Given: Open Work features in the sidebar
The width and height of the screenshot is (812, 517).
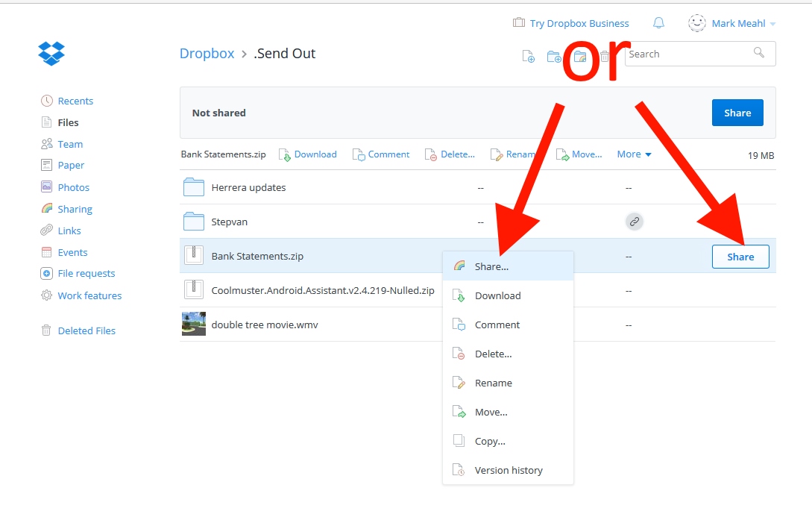Looking at the screenshot, I should coord(81,295).
